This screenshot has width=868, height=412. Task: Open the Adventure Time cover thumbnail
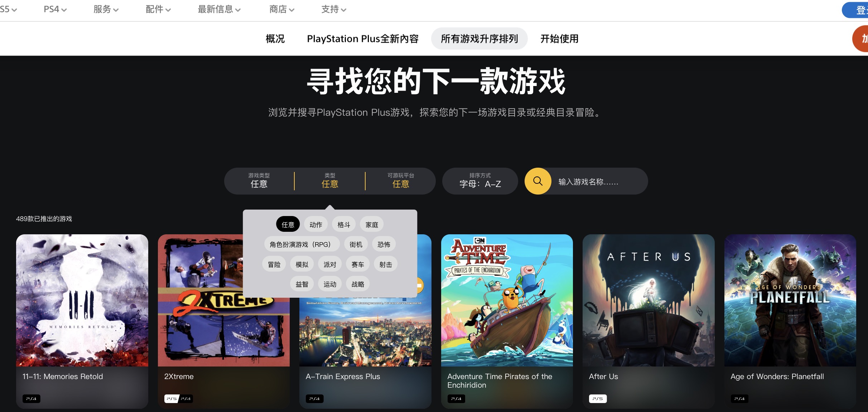(x=507, y=300)
